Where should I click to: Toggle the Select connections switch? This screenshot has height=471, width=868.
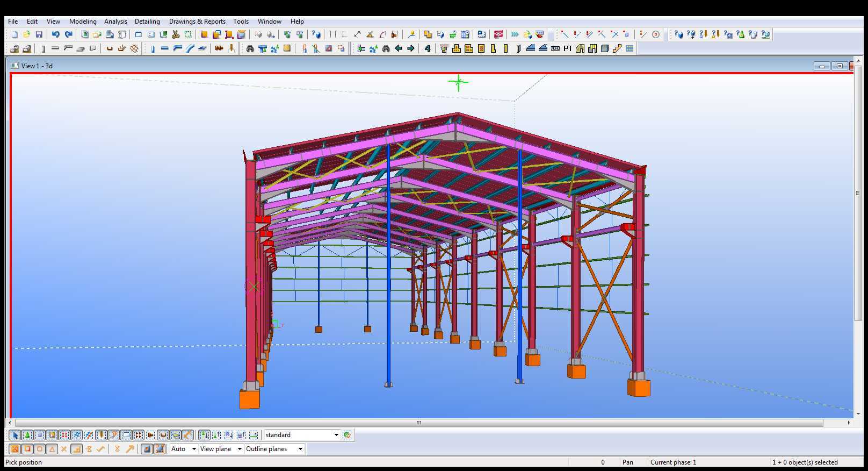(x=27, y=435)
